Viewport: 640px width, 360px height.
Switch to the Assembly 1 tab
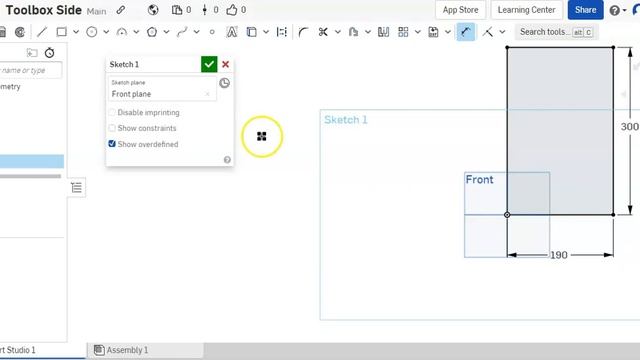(145, 350)
